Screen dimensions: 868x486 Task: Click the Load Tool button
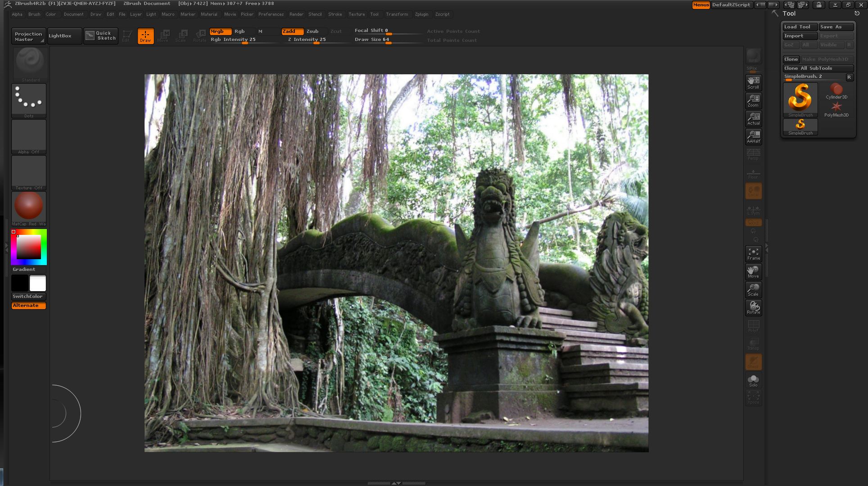coord(799,27)
